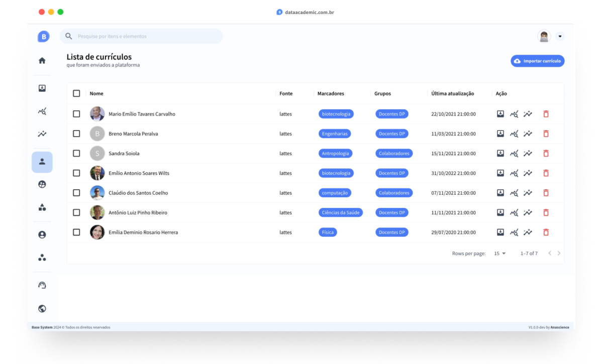Check Emílio Antonio Soares Wilts row checkbox
The width and height of the screenshot is (603, 364).
coord(76,173)
